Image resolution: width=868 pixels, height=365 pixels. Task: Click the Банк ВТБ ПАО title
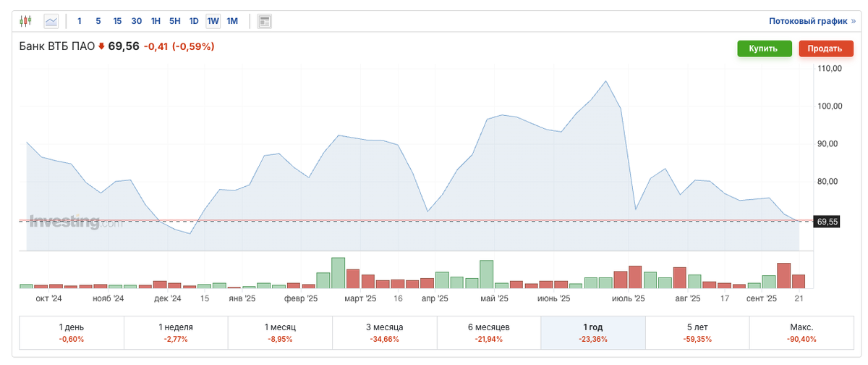(x=57, y=46)
